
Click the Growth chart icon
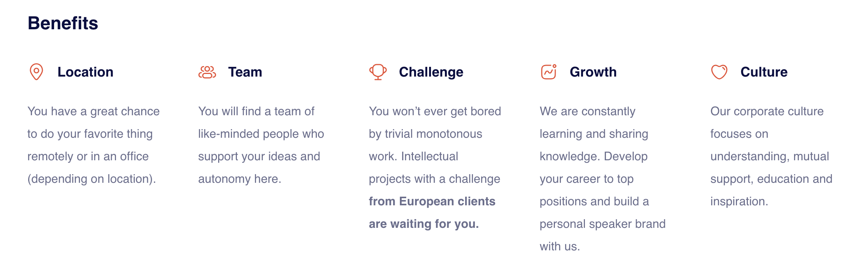549,72
